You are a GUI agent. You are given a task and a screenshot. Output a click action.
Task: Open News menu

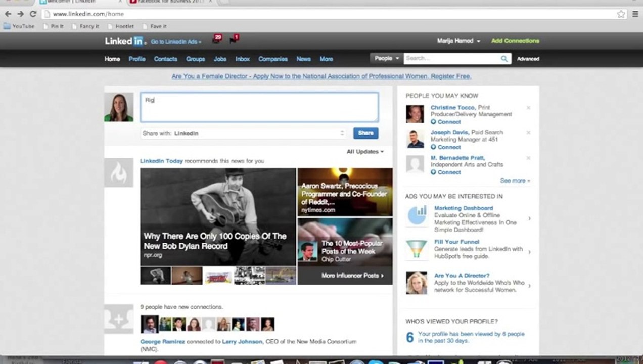[303, 59]
